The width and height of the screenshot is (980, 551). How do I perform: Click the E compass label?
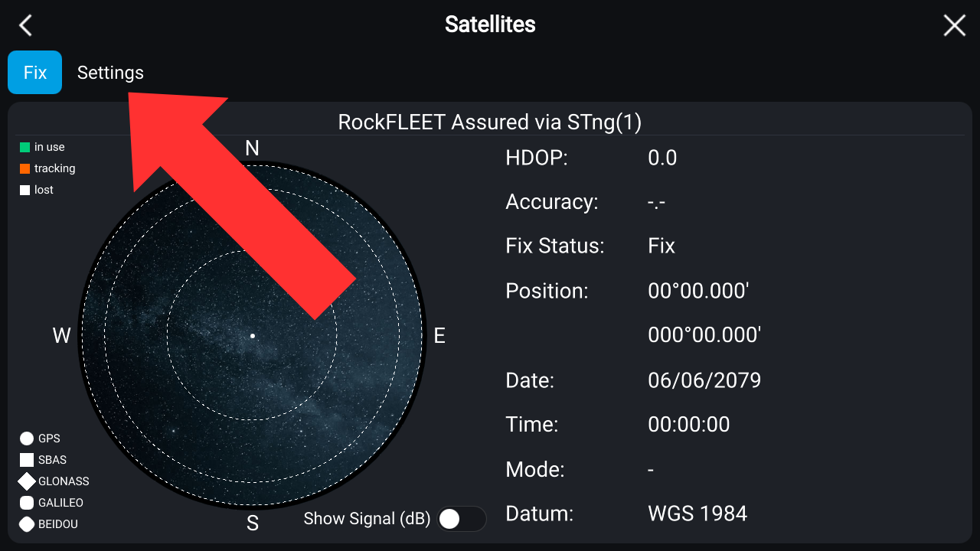click(439, 336)
